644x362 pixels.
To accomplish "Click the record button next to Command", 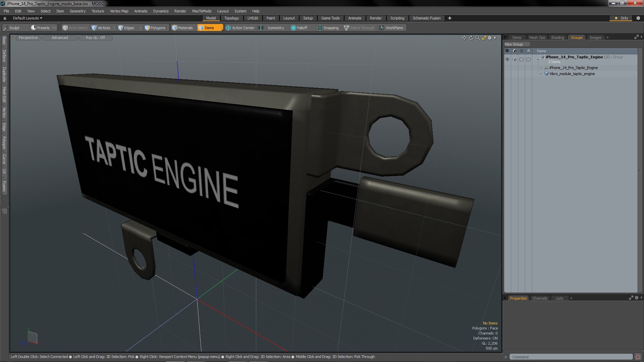I will tap(638, 357).
